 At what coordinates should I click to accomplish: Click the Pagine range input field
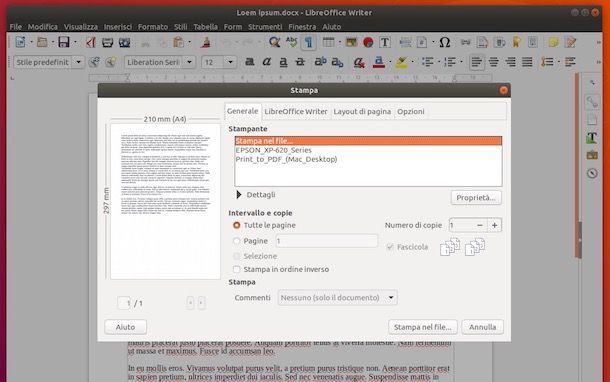(x=327, y=241)
